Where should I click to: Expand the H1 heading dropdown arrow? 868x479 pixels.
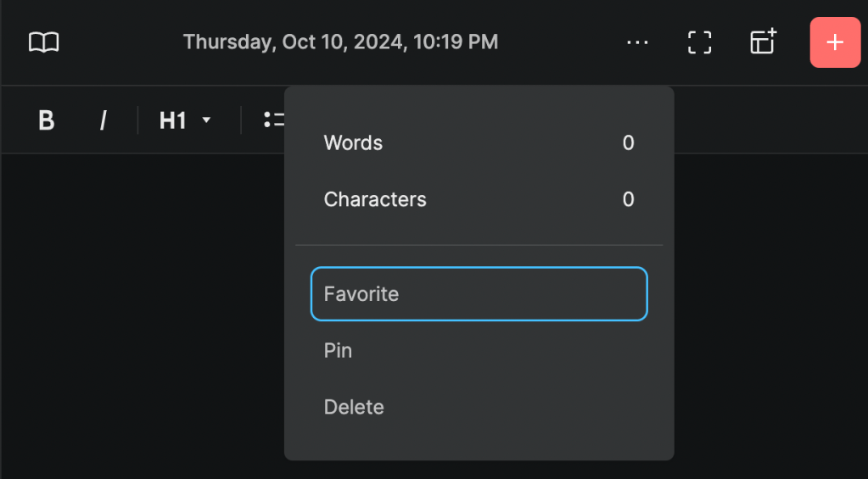[x=206, y=120]
